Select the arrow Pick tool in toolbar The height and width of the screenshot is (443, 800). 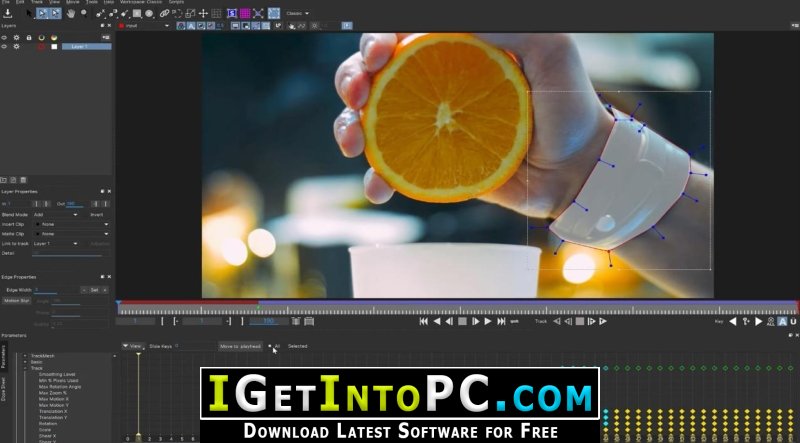coord(27,13)
